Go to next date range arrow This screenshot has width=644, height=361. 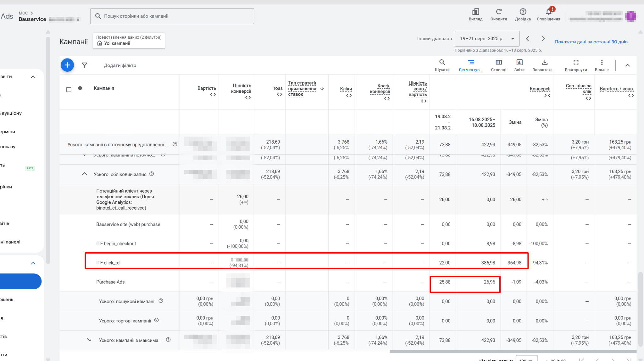tap(543, 39)
